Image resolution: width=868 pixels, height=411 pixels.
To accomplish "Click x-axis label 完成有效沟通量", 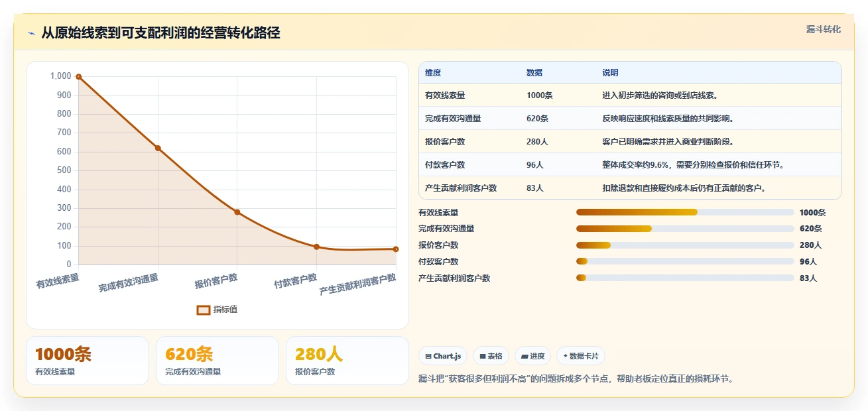I will coord(129,283).
